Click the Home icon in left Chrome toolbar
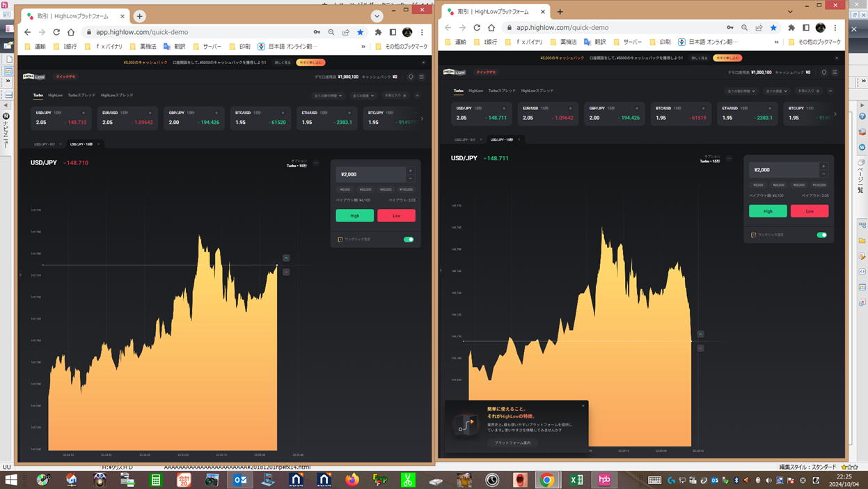This screenshot has height=489, width=868. tap(71, 32)
